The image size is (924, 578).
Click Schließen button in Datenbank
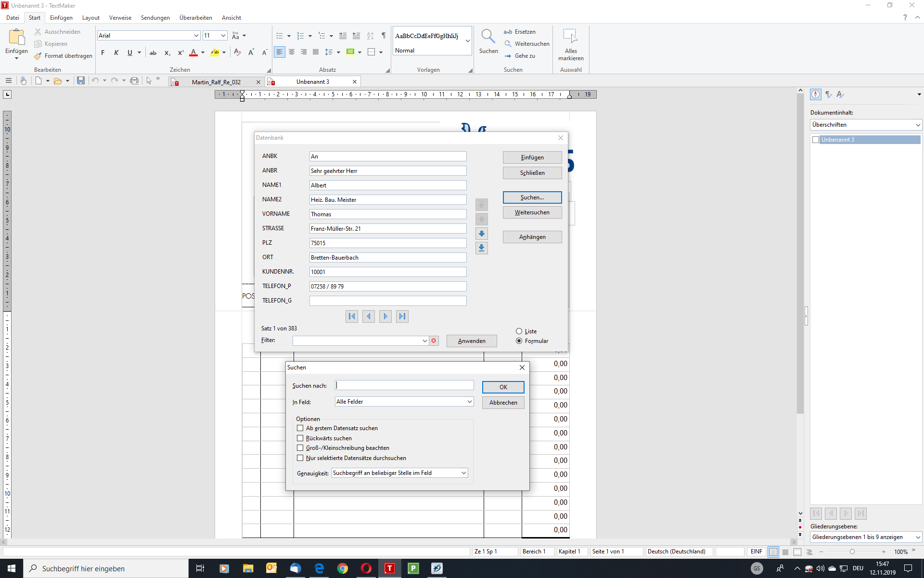(x=532, y=173)
